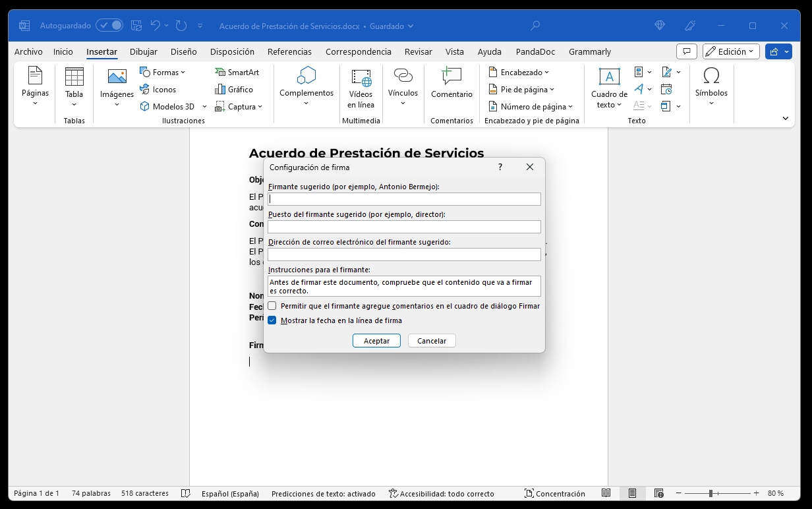812x509 pixels.
Task: Open the Captura screenshot dropdown
Action: [239, 107]
